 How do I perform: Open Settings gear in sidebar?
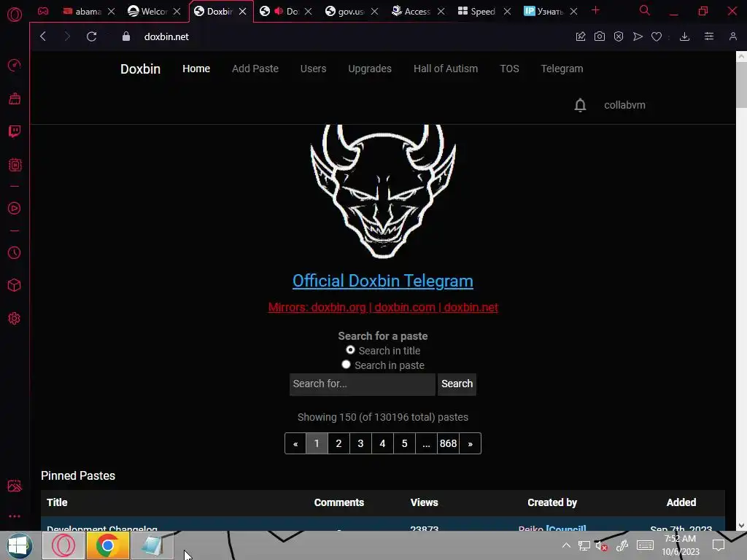point(15,319)
